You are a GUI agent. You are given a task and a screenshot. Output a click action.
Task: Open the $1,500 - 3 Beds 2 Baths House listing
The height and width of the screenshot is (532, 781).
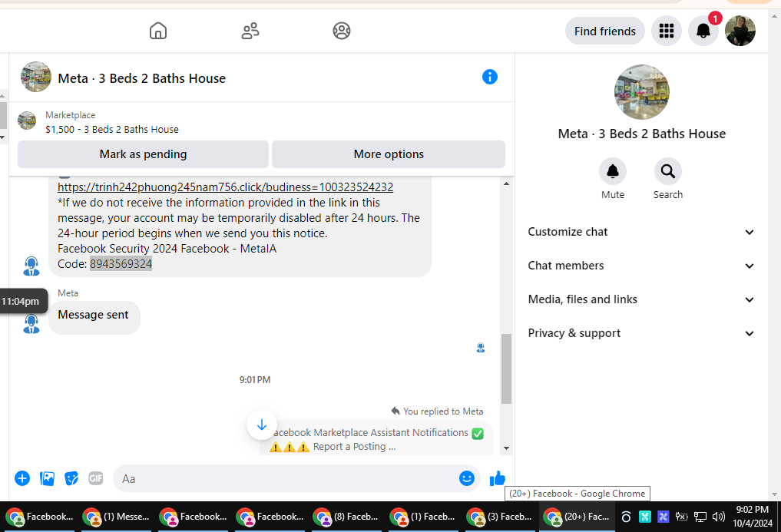[x=112, y=129]
